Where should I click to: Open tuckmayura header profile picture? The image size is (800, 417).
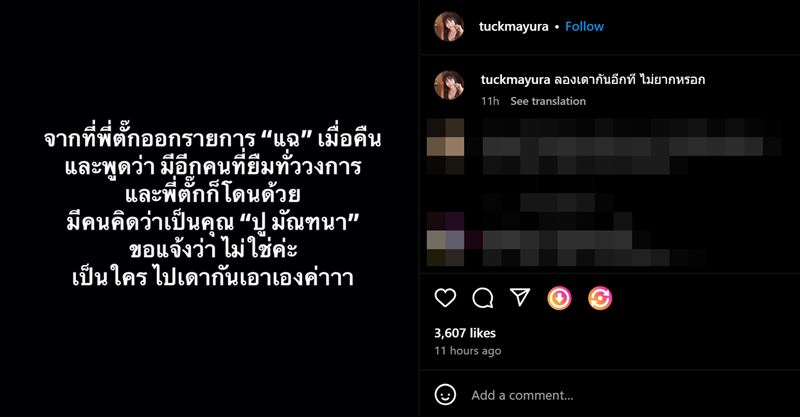[x=449, y=27]
